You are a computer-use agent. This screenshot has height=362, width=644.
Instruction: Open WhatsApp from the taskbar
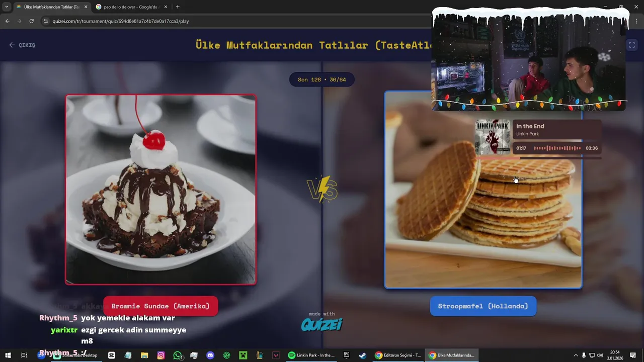[x=178, y=355]
